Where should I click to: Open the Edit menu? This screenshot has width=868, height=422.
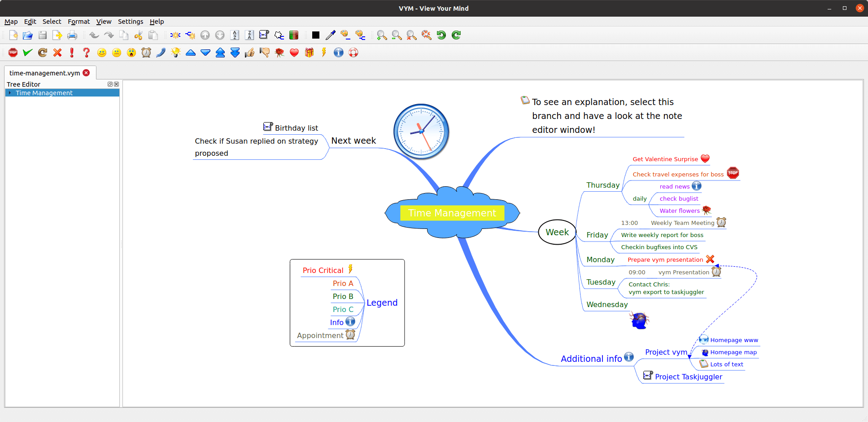30,22
